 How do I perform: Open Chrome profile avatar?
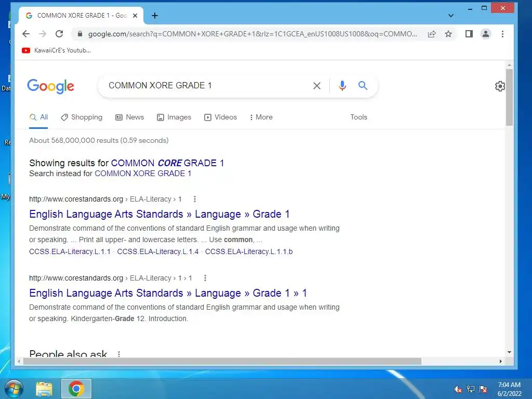click(x=486, y=34)
